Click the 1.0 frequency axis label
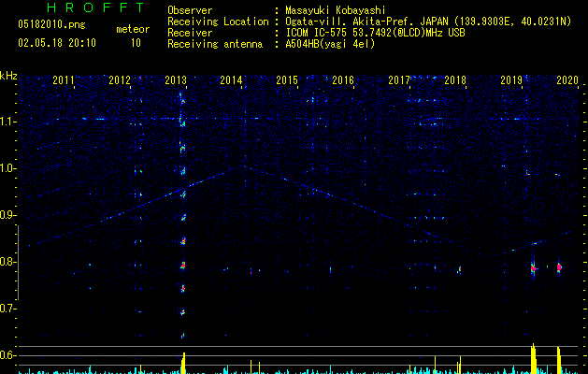Image resolution: width=588 pixels, height=374 pixels. 7,169
